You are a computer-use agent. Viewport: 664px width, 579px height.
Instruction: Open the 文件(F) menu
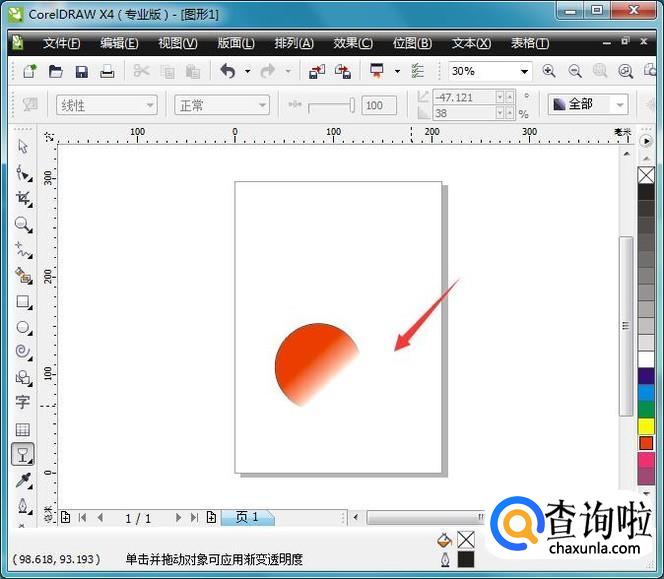point(61,43)
